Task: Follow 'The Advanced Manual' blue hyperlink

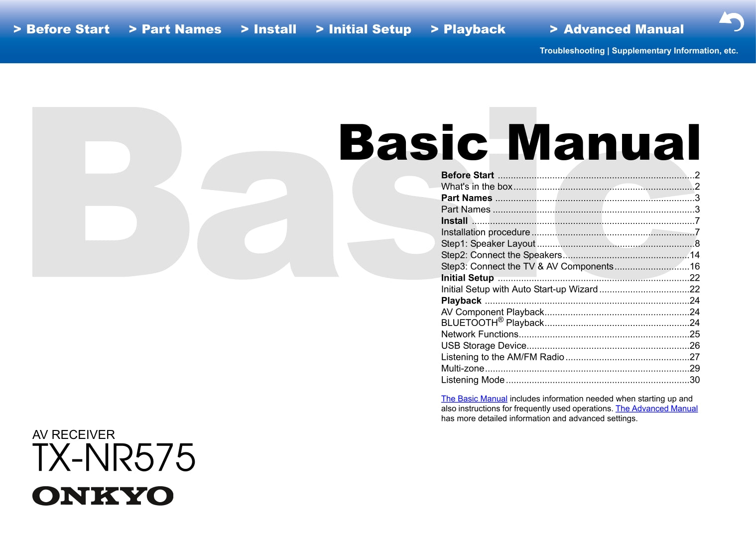Action: [656, 409]
